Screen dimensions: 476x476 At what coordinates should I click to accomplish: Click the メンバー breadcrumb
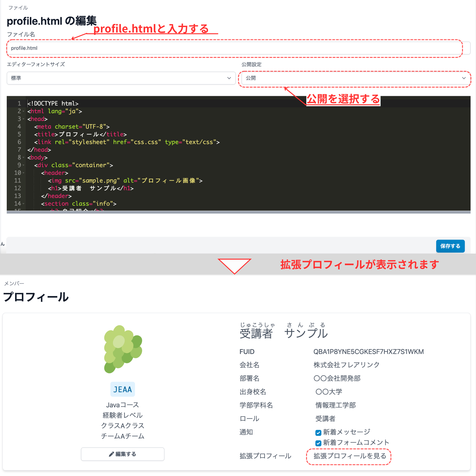14,283
